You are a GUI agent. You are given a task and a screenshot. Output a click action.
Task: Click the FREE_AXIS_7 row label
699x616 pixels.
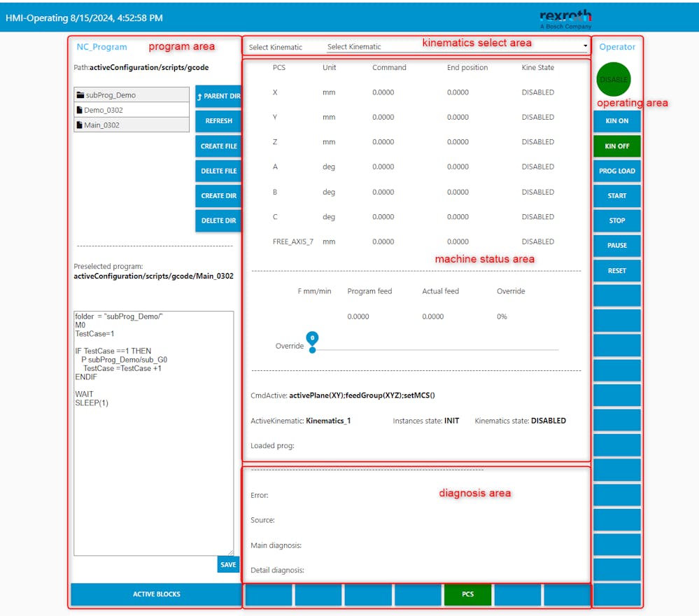click(x=293, y=241)
